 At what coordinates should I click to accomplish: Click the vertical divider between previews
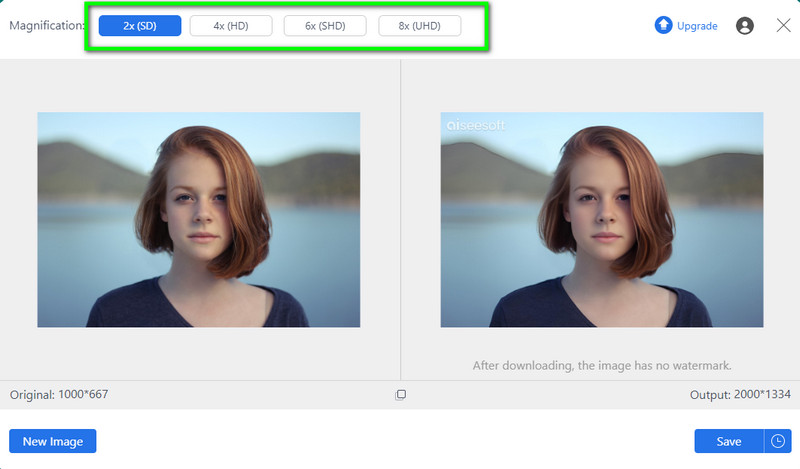(x=400, y=219)
